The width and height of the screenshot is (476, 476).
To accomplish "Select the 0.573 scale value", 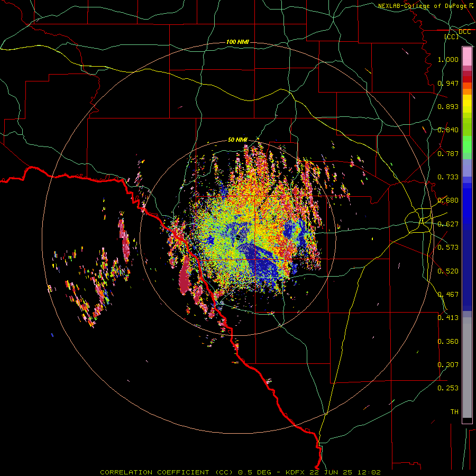I will (448, 247).
